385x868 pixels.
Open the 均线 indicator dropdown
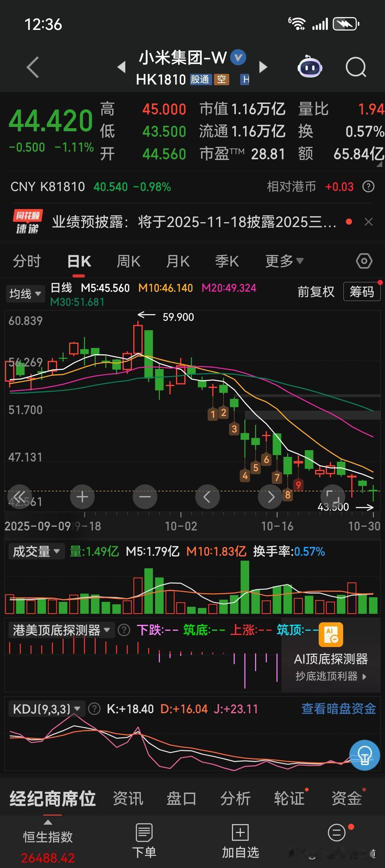[25, 294]
